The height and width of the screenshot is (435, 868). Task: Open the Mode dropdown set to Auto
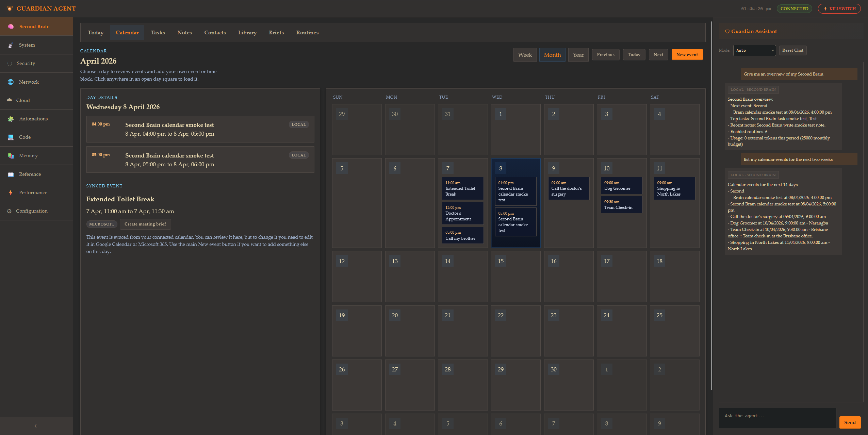754,50
